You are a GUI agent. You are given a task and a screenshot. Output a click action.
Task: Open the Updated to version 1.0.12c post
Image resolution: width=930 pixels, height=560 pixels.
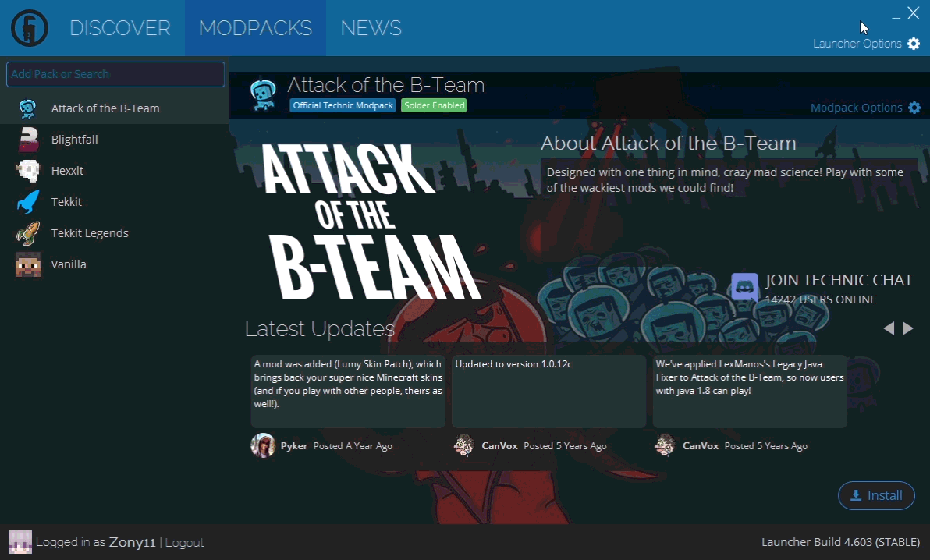tap(548, 391)
